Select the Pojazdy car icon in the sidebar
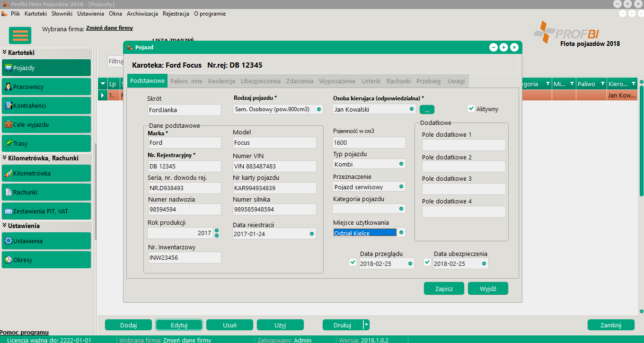This screenshot has height=343, width=644. click(9, 68)
